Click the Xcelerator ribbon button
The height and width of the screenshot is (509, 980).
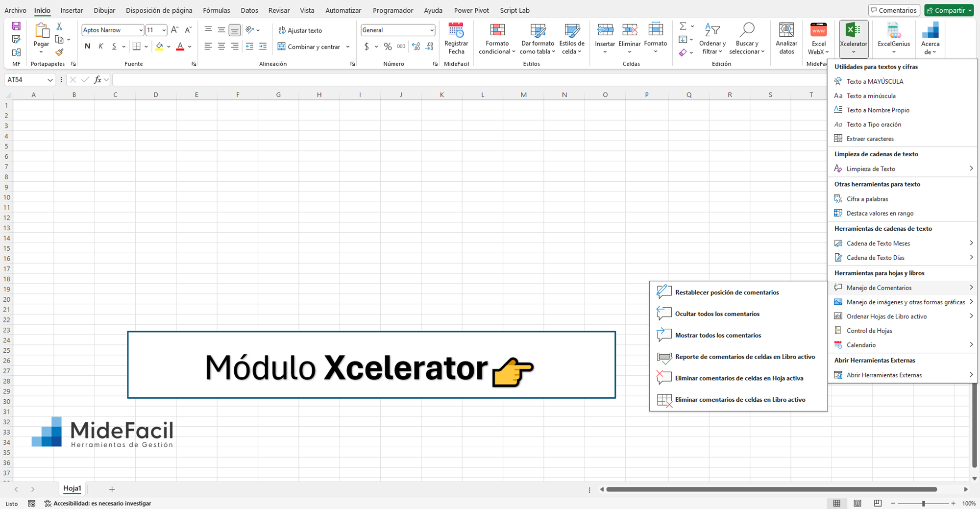pyautogui.click(x=853, y=39)
